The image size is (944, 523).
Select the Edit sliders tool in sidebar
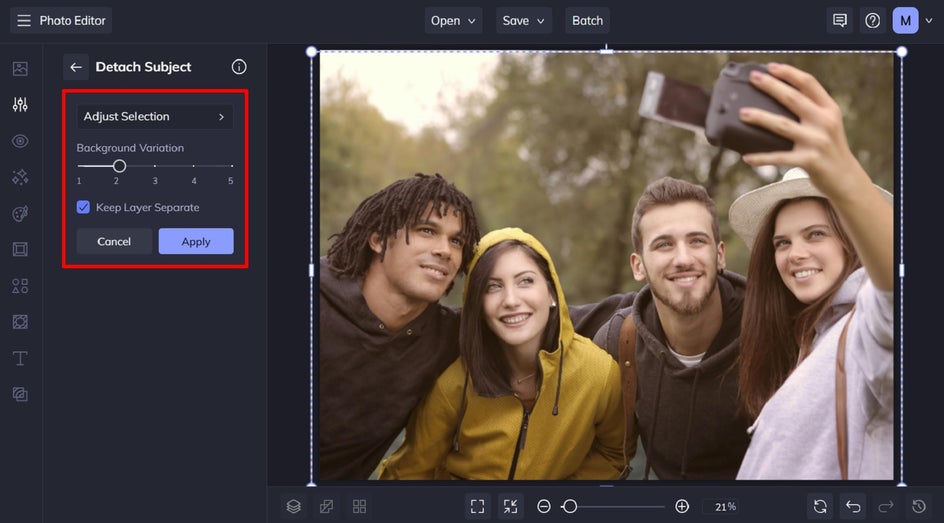[x=20, y=105]
